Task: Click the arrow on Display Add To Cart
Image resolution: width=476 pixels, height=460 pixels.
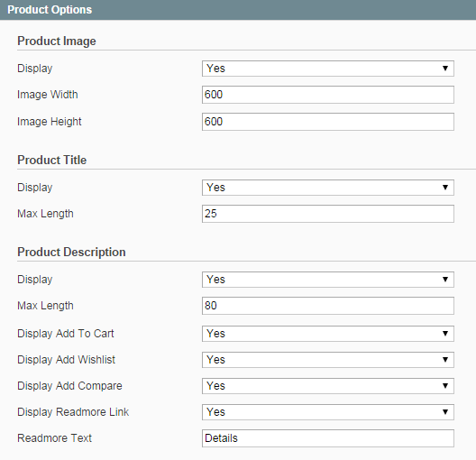Action: [x=445, y=334]
